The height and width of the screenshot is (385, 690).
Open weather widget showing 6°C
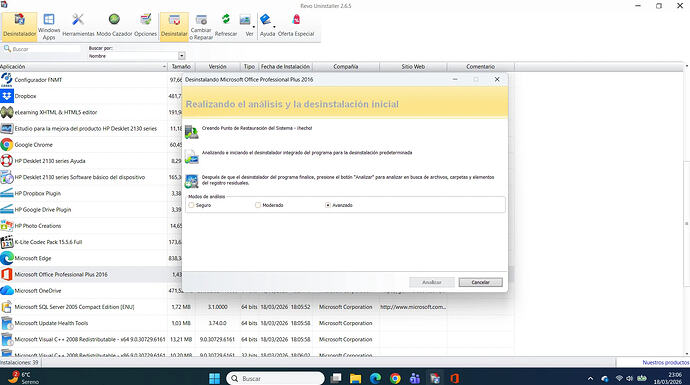(x=24, y=378)
